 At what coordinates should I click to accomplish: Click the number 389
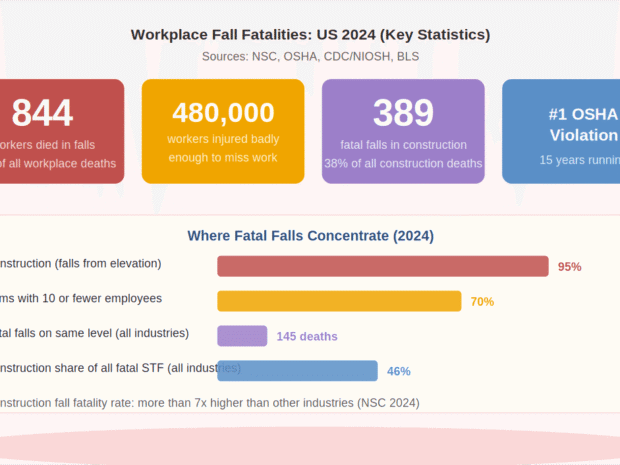(x=403, y=113)
